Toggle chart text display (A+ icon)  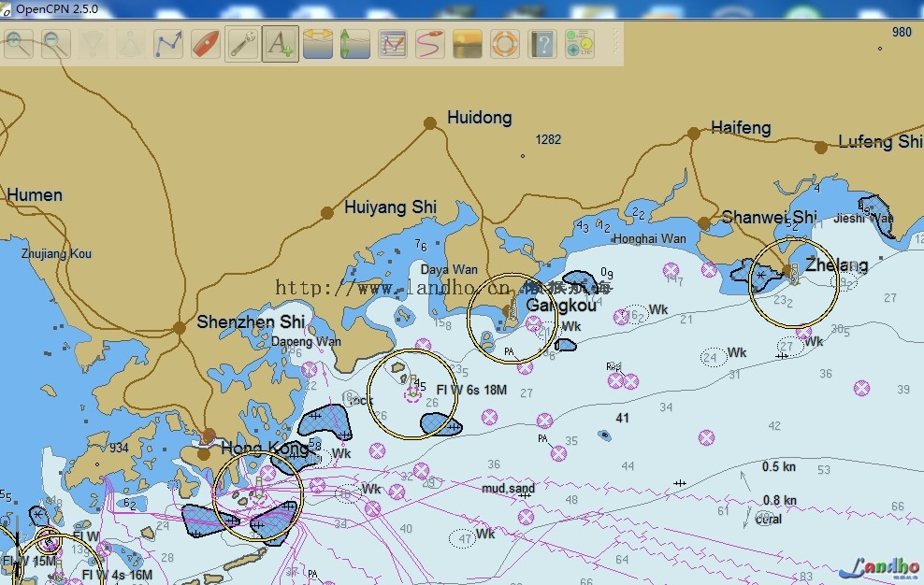point(280,44)
